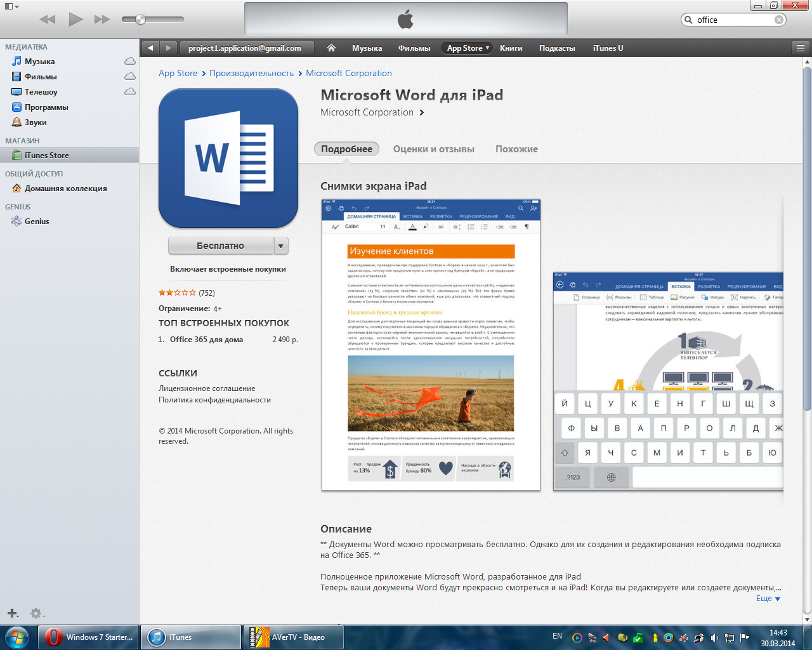Switch to AVerTV taskbar window
The image size is (812, 650).
tap(294, 637)
